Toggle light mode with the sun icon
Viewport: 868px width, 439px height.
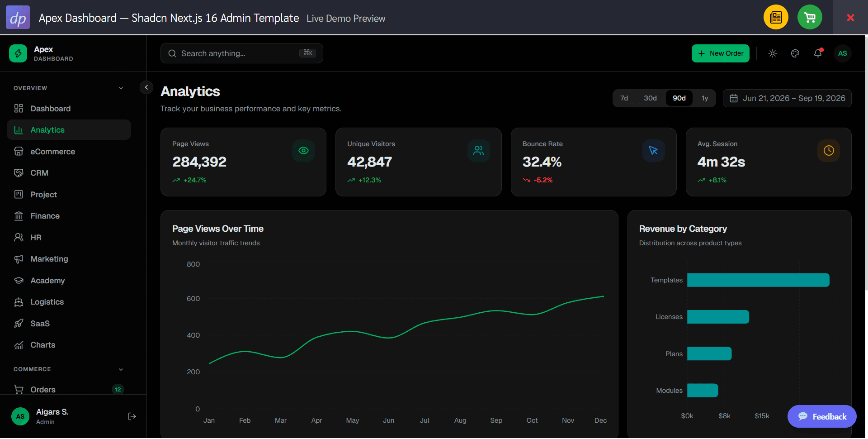(x=773, y=53)
